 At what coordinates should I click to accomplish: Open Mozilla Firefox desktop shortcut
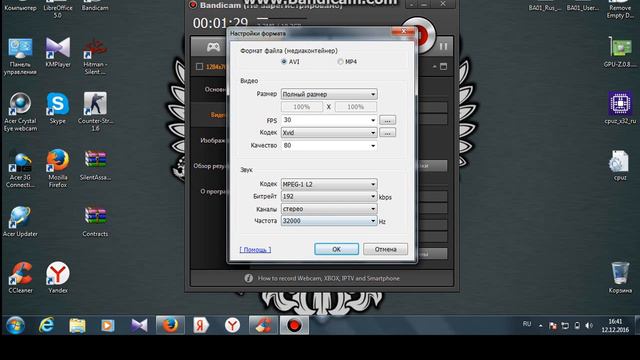tap(58, 168)
